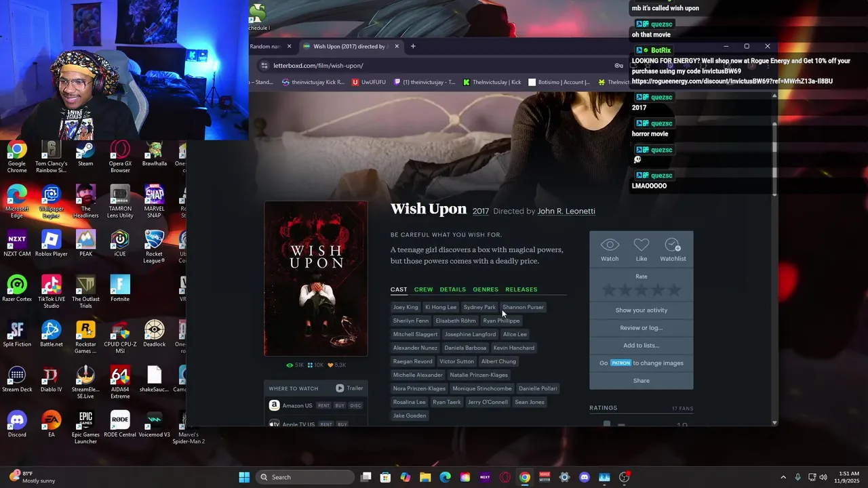868x488 pixels.
Task: Click the taskbar Search box
Action: click(x=307, y=477)
